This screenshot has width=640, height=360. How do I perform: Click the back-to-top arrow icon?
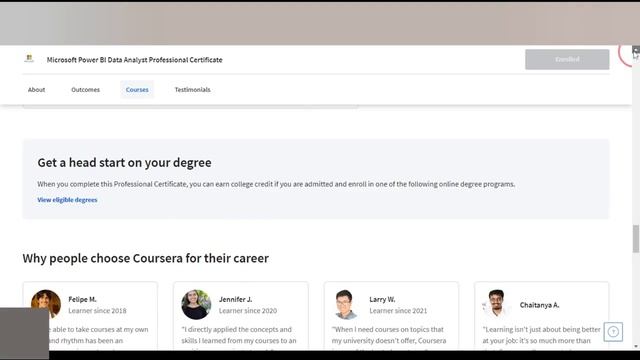pyautogui.click(x=613, y=332)
